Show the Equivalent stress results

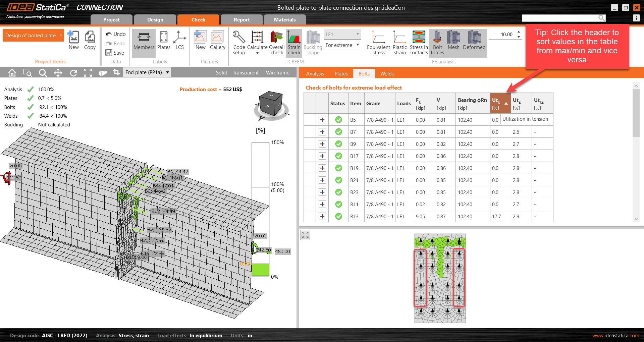(x=378, y=43)
